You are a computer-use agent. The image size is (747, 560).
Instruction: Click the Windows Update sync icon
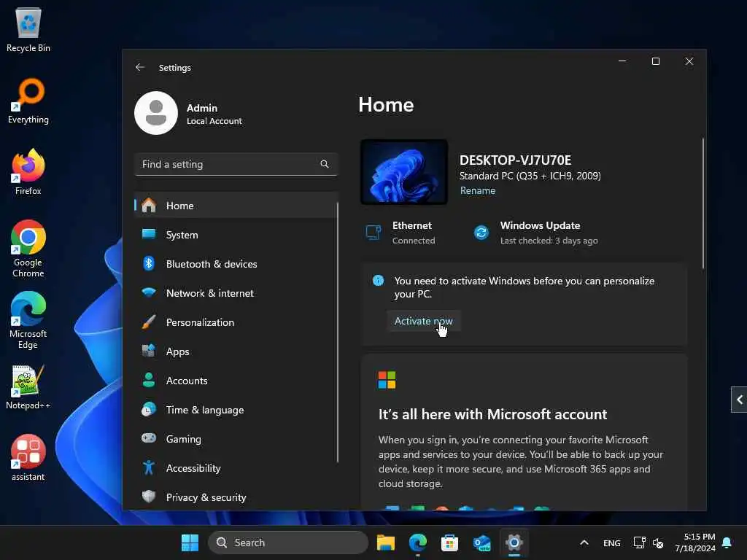click(481, 233)
